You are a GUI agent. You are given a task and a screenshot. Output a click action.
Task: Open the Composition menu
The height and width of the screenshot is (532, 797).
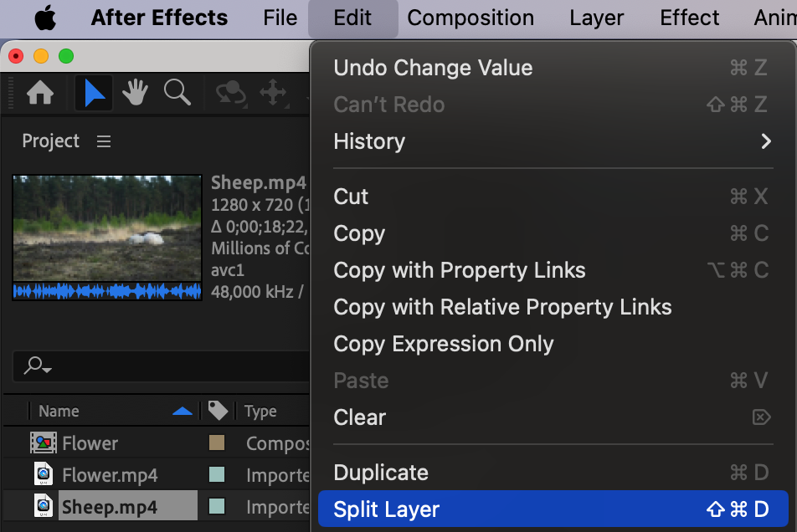pos(470,18)
